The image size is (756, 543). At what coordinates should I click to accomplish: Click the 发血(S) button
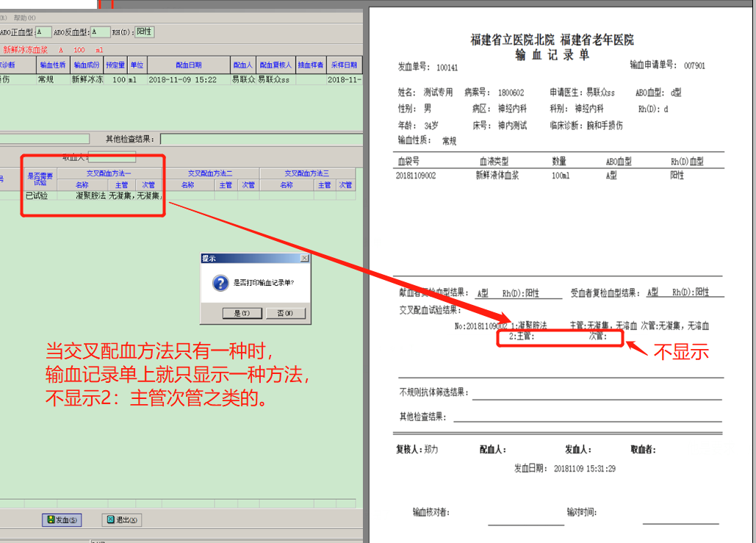[62, 520]
